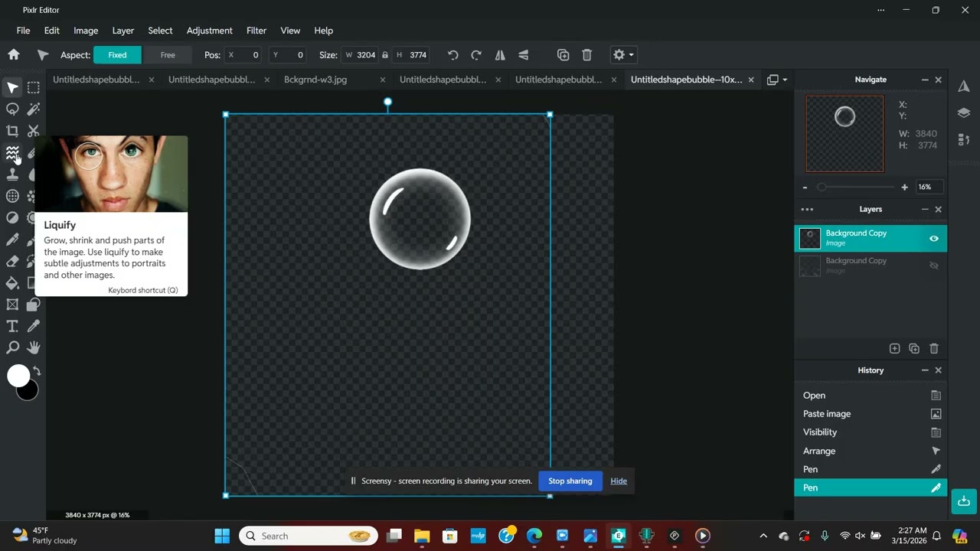Undo with the counter-clockwise arrow
The width and height of the screenshot is (980, 551).
(x=452, y=55)
